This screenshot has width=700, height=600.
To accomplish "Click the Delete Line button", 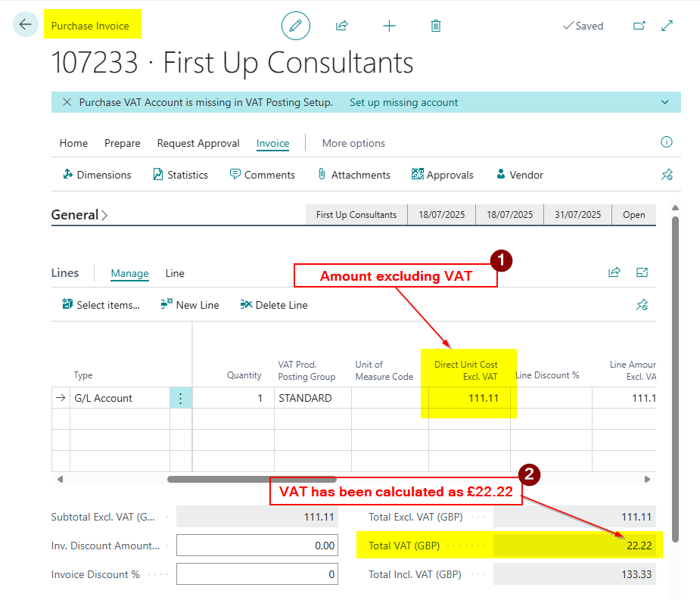I will coord(274,305).
